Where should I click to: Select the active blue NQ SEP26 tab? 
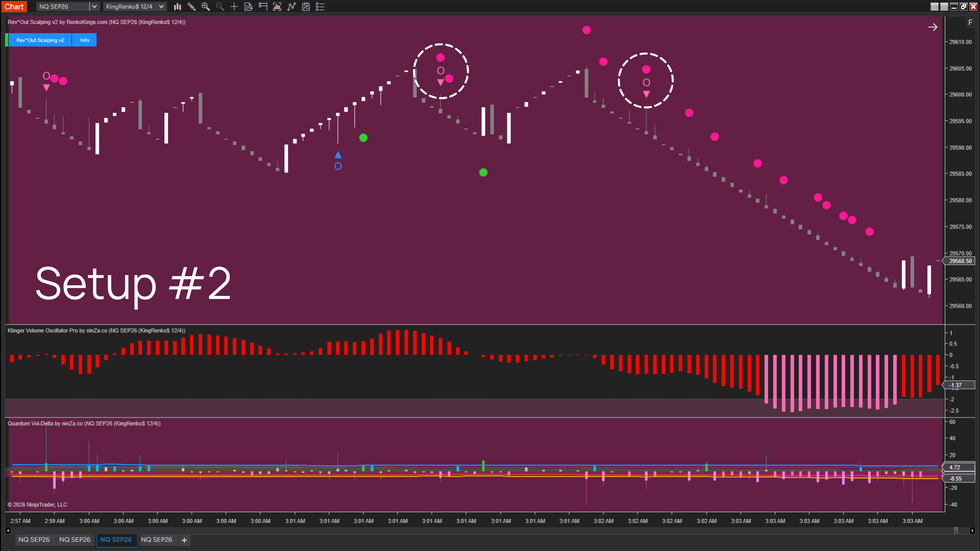pyautogui.click(x=116, y=540)
